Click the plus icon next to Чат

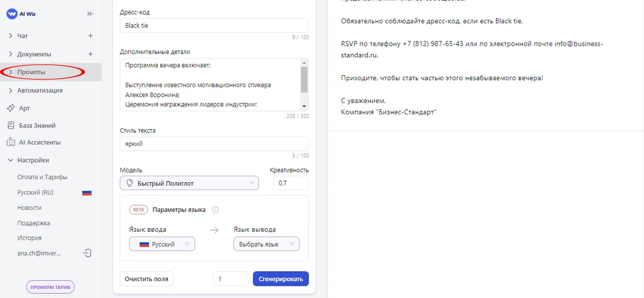coord(90,36)
